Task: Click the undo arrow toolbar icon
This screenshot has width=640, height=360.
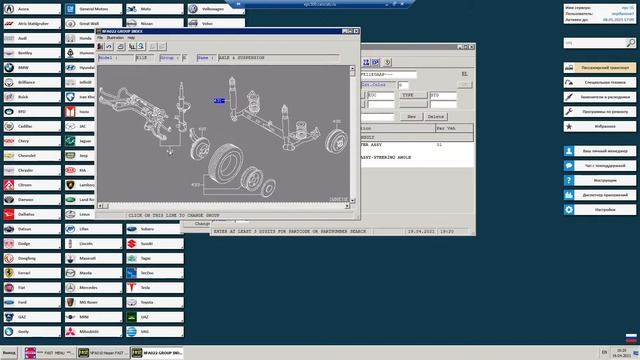Action: [x=109, y=47]
